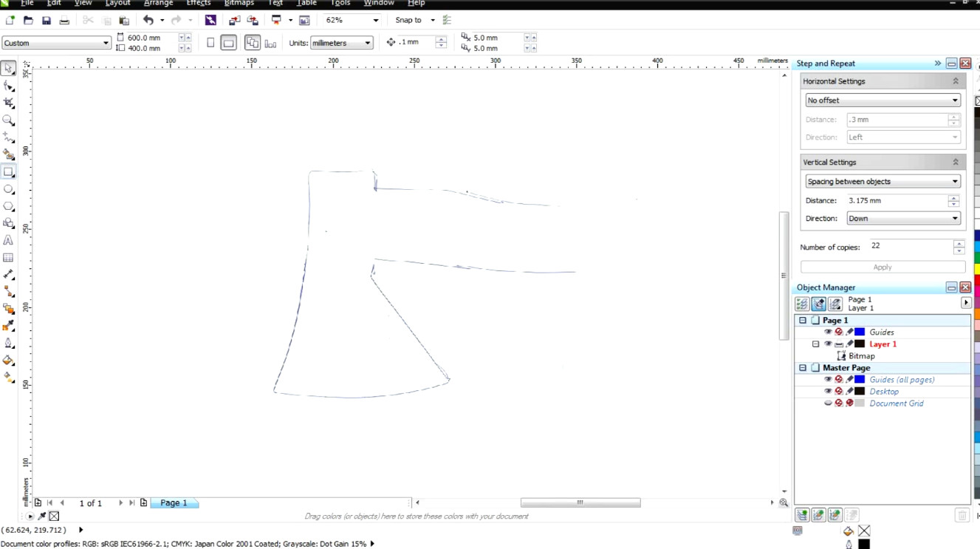This screenshot has width=980, height=549.
Task: Create a new document
Action: (x=10, y=21)
